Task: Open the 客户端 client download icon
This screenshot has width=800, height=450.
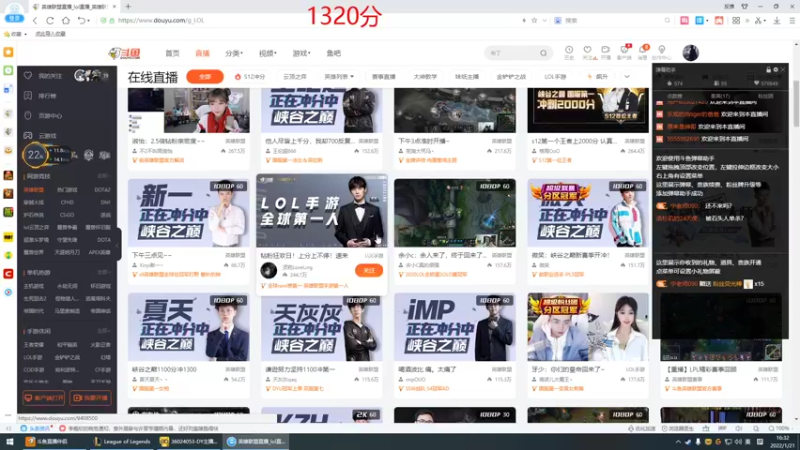Action: 624,52
